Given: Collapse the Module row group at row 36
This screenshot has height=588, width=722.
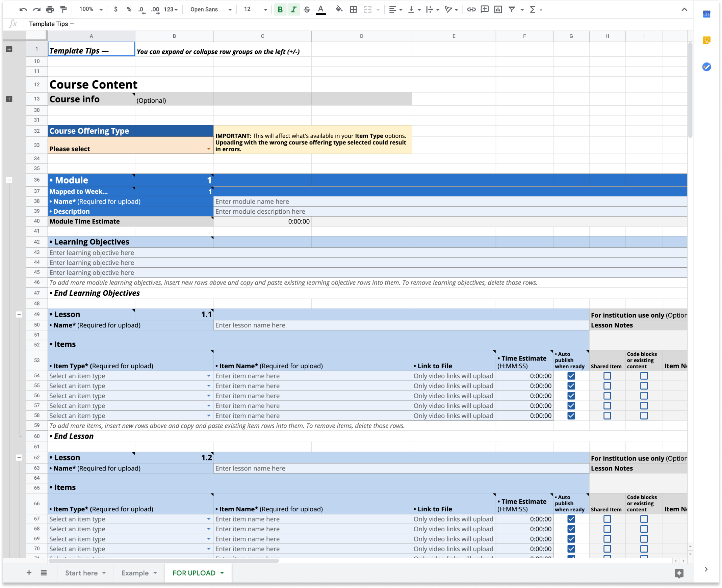Looking at the screenshot, I should tap(9, 180).
